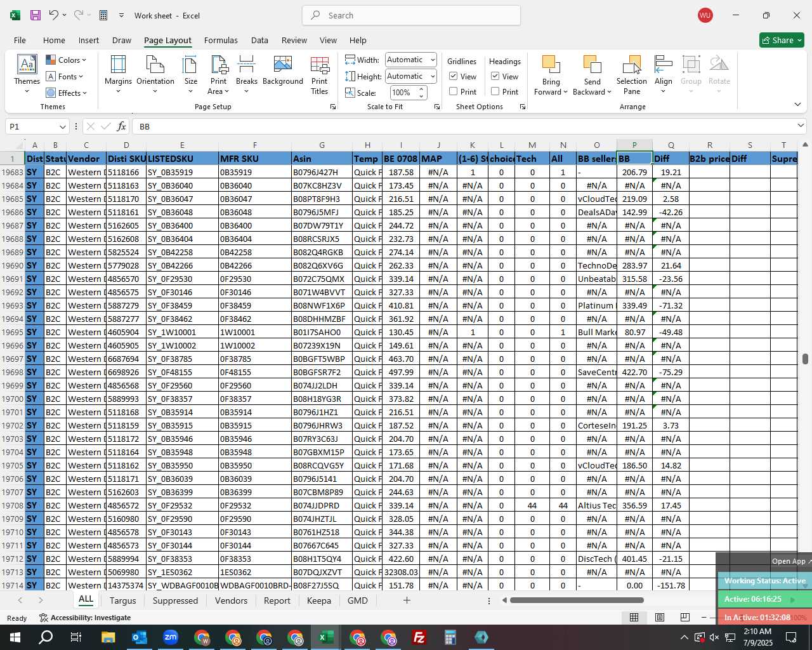Open the Margins options
Screen dimensions: 812x650
pos(118,75)
